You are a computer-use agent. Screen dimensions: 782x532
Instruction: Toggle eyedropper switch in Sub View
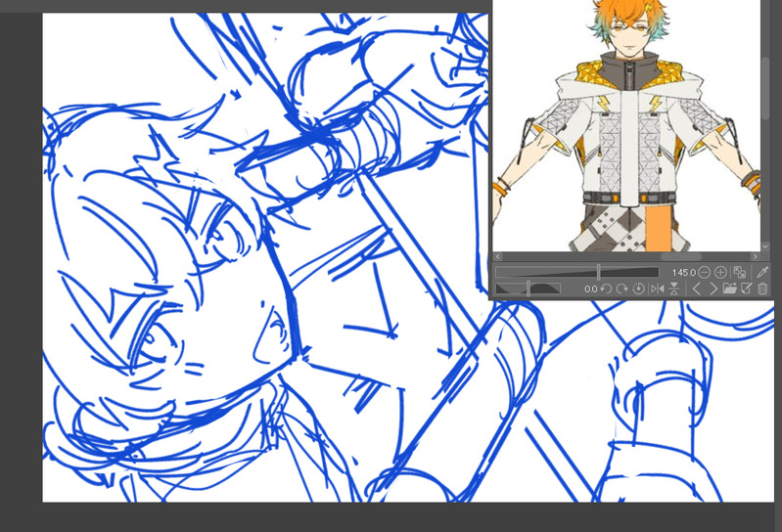click(x=762, y=272)
